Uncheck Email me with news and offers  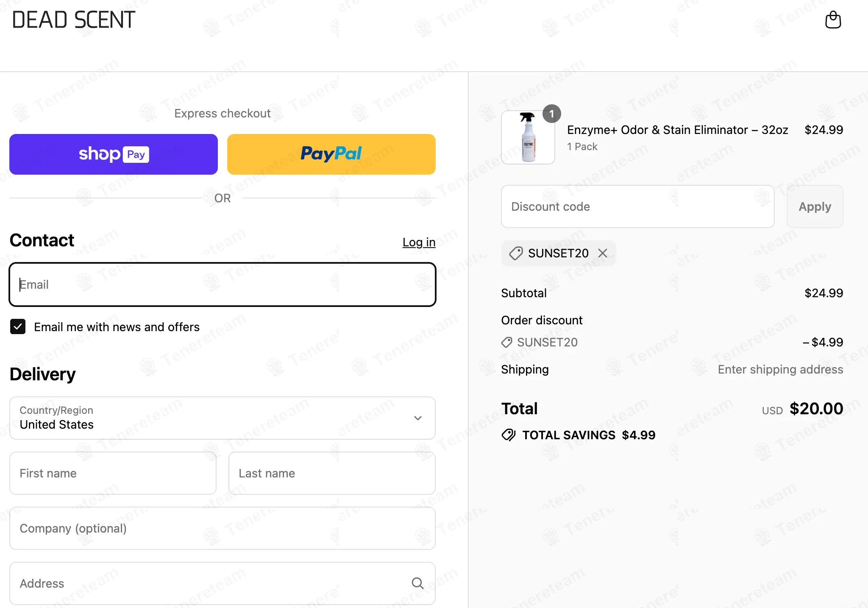18,326
